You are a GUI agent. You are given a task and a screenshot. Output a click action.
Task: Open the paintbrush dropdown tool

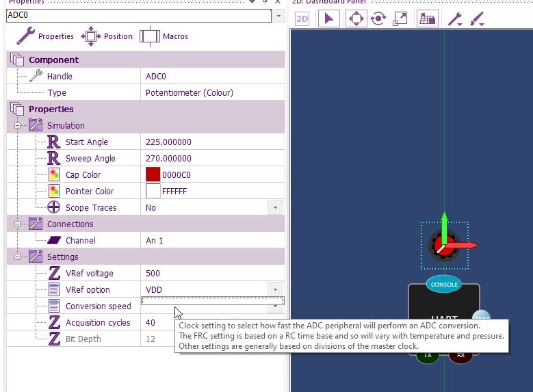click(478, 19)
